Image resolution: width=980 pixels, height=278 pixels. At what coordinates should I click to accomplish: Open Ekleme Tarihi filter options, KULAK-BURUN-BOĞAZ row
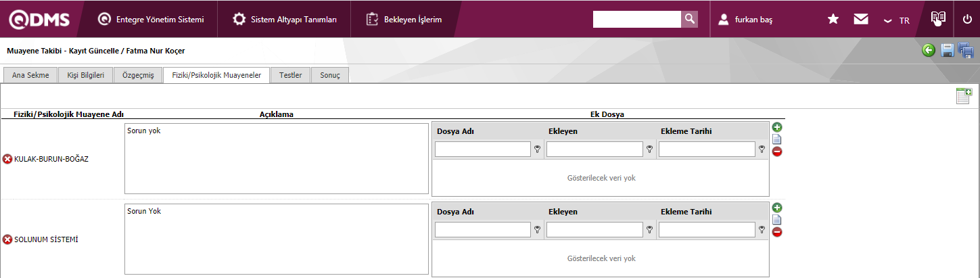[x=762, y=149]
